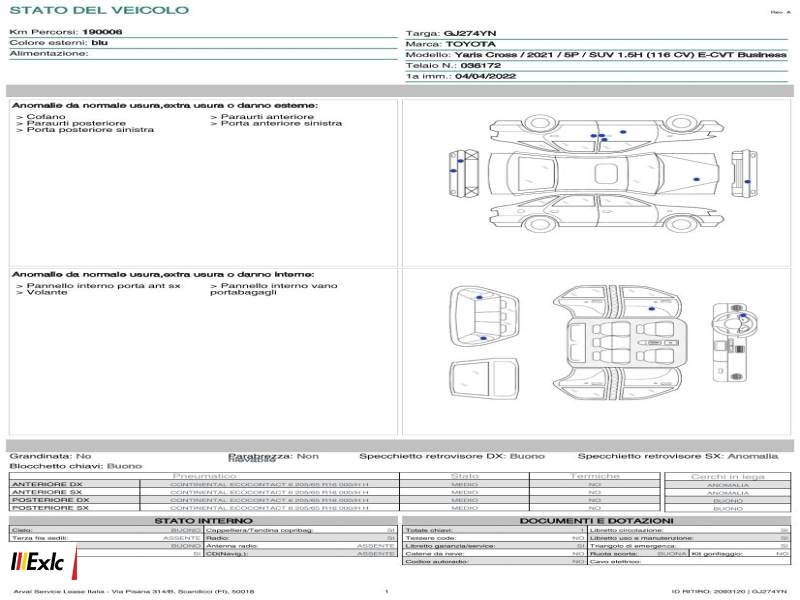Click the 'Stato' column header
Image resolution: width=800 pixels, height=600 pixels.
(x=465, y=476)
